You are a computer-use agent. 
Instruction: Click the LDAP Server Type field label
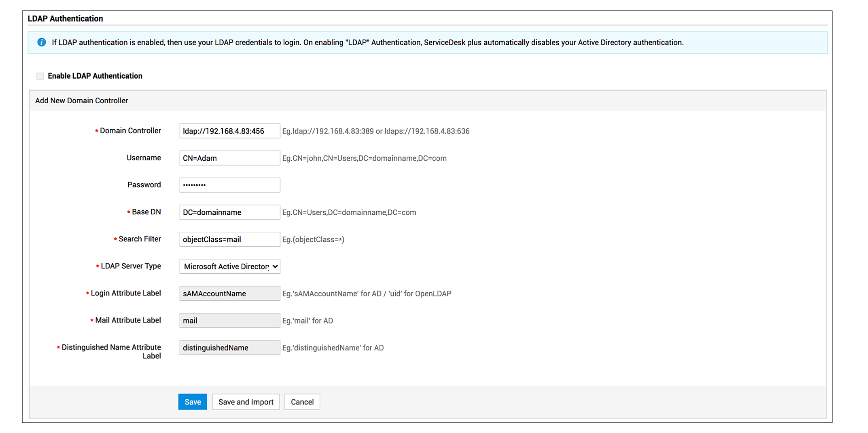point(131,266)
